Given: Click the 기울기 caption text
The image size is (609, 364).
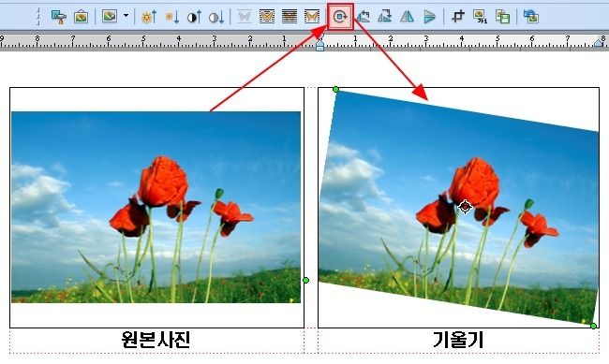Looking at the screenshot, I should click(x=458, y=340).
